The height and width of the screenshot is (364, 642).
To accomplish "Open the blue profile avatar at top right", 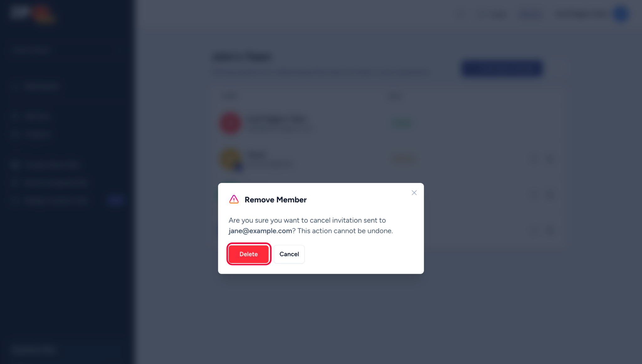I will point(621,14).
